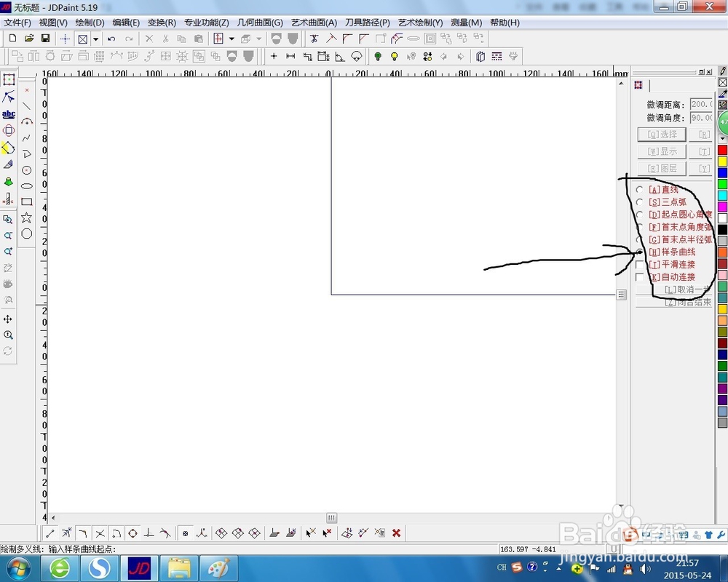Select the yellow light bulb icon
728x582 pixels.
pyautogui.click(x=394, y=57)
